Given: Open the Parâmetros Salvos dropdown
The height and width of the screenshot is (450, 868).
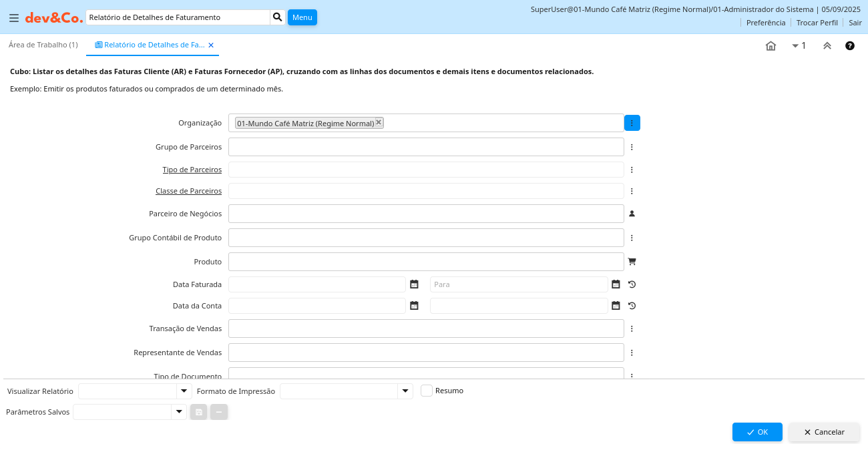Looking at the screenshot, I should pos(178,412).
